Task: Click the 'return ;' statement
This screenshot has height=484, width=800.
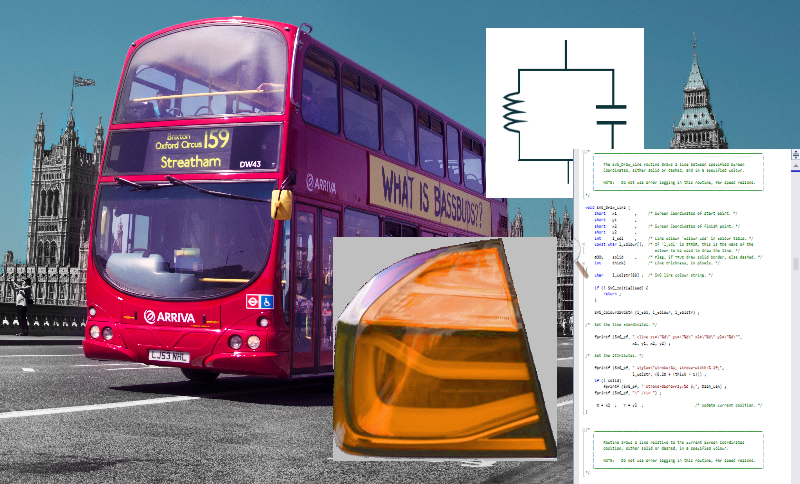Action: click(611, 294)
